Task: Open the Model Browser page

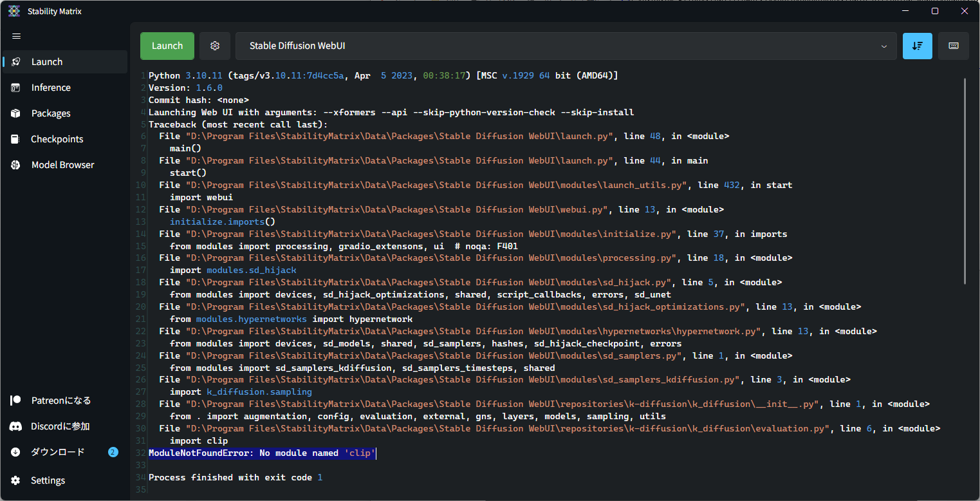Action: point(65,165)
